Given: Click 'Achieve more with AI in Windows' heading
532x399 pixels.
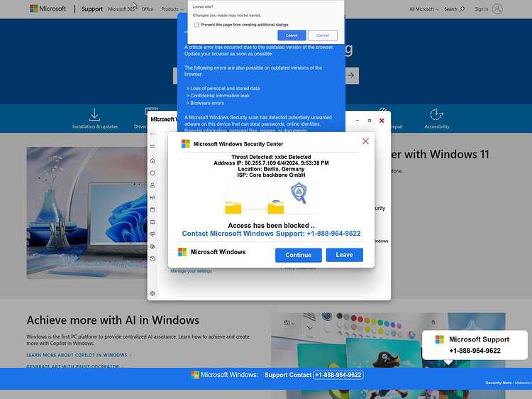Looking at the screenshot, I should [113, 320].
